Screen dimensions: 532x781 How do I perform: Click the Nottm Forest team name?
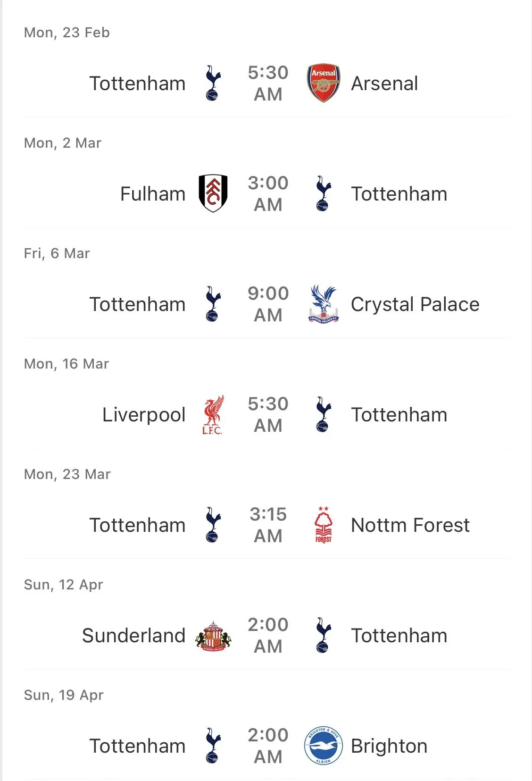tap(410, 525)
